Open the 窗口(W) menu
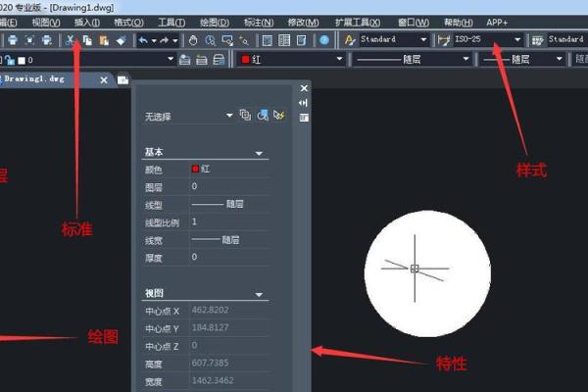This screenshot has width=588, height=392. [414, 23]
